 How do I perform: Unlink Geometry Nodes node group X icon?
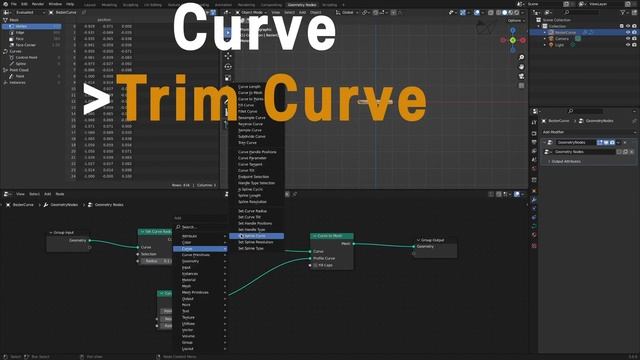point(631,152)
